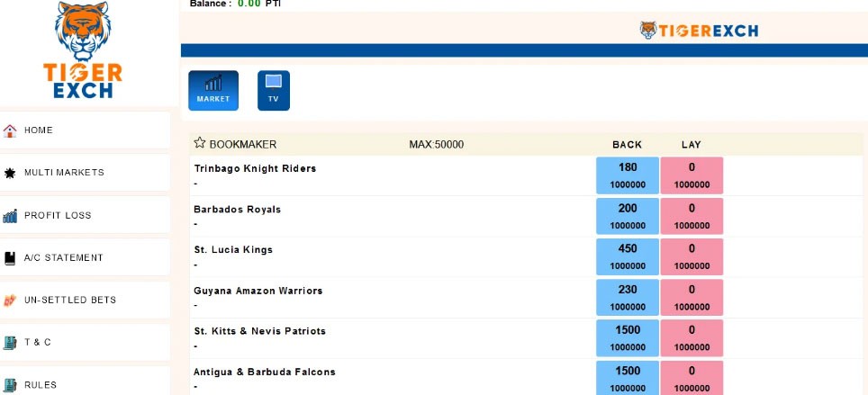This screenshot has width=868, height=395.
Task: Click the star icon beside Bookmaker
Action: pyautogui.click(x=200, y=143)
